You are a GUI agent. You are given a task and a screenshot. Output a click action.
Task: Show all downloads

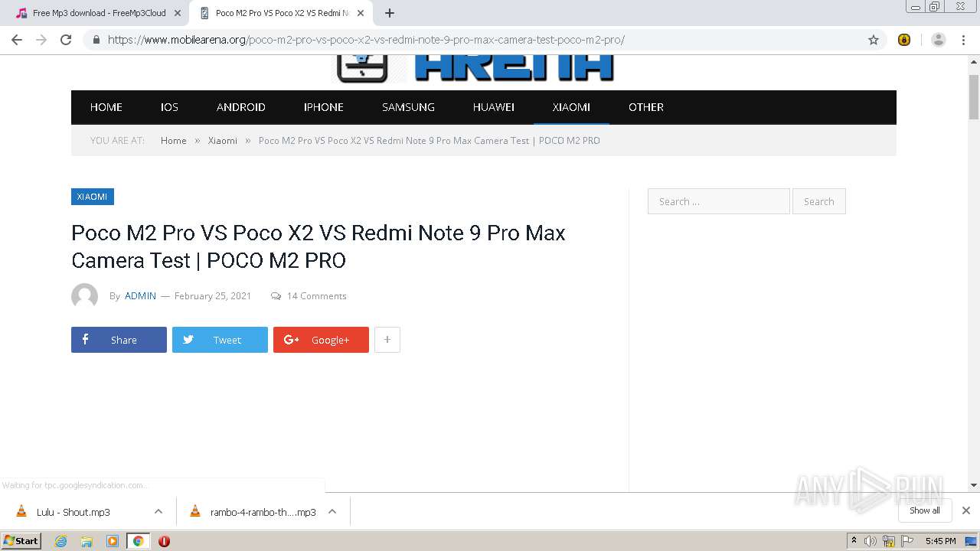pyautogui.click(x=925, y=510)
